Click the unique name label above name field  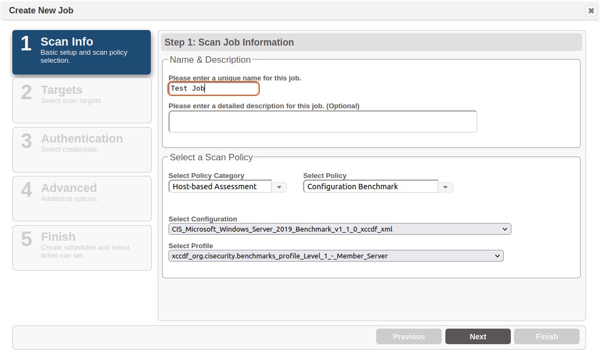click(234, 78)
